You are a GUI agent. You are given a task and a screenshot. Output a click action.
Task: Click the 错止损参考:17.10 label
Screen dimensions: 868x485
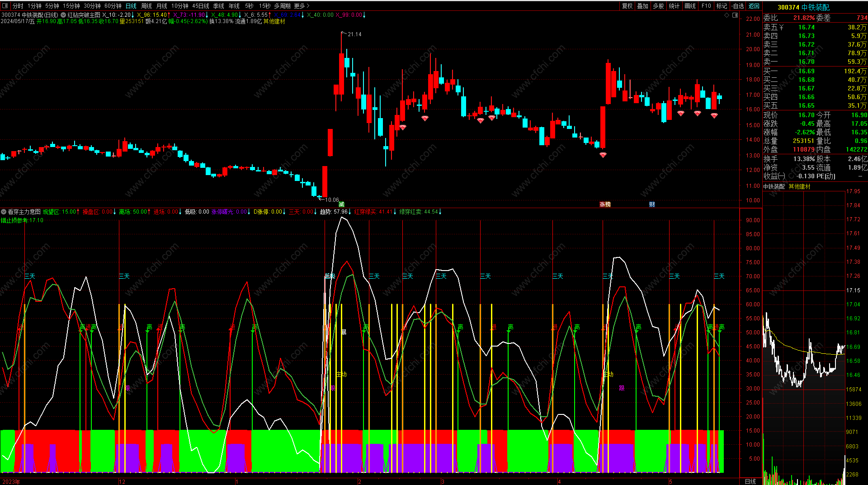pos(22,220)
